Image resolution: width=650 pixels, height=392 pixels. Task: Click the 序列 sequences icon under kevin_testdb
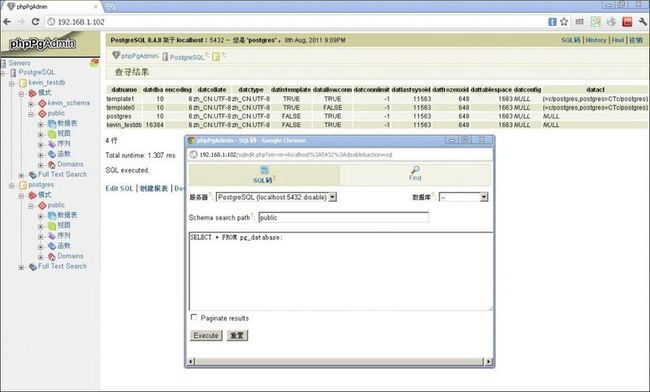coord(52,144)
